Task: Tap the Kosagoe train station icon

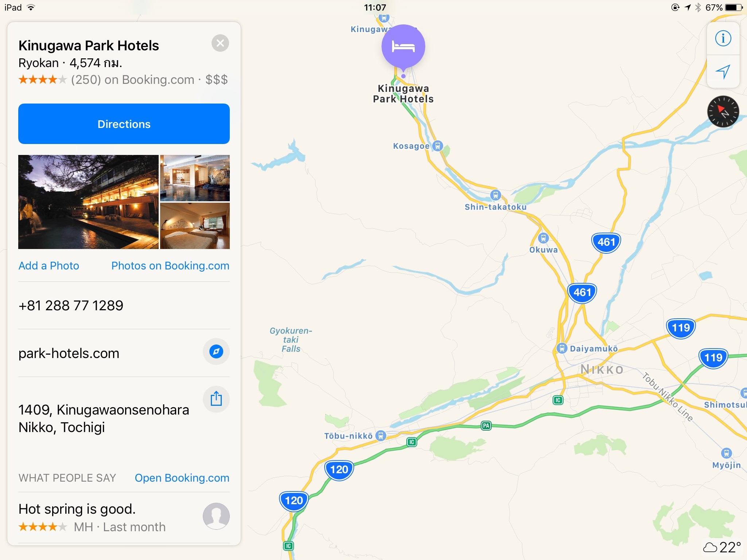Action: click(x=437, y=146)
